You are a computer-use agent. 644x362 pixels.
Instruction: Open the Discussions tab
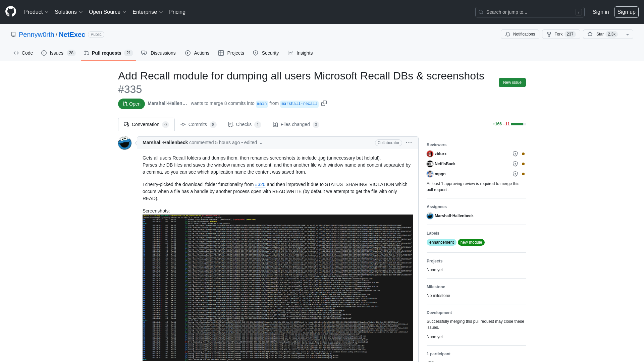(158, 53)
